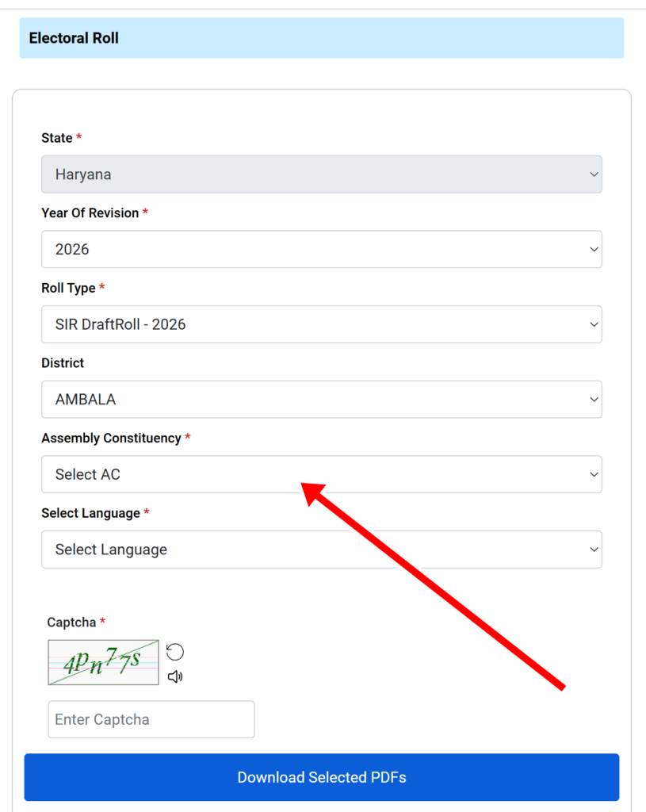Refresh the captcha image

(x=175, y=652)
